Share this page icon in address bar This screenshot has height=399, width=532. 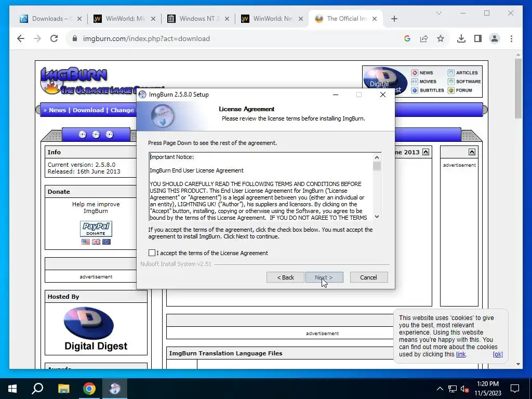click(424, 38)
